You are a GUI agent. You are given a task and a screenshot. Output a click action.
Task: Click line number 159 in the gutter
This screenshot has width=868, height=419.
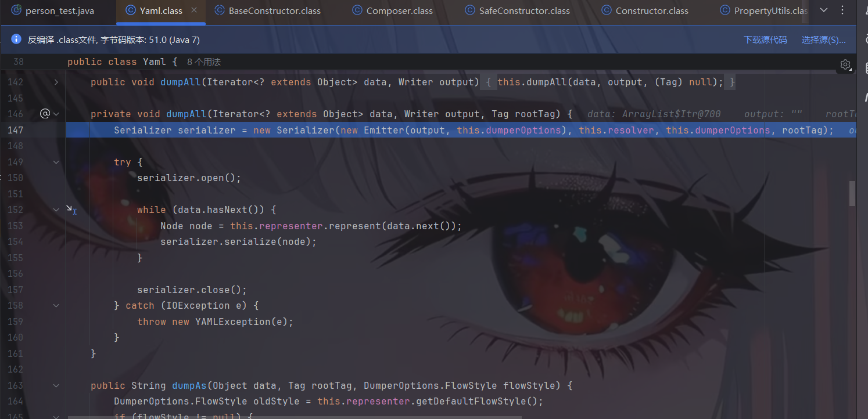click(16, 322)
